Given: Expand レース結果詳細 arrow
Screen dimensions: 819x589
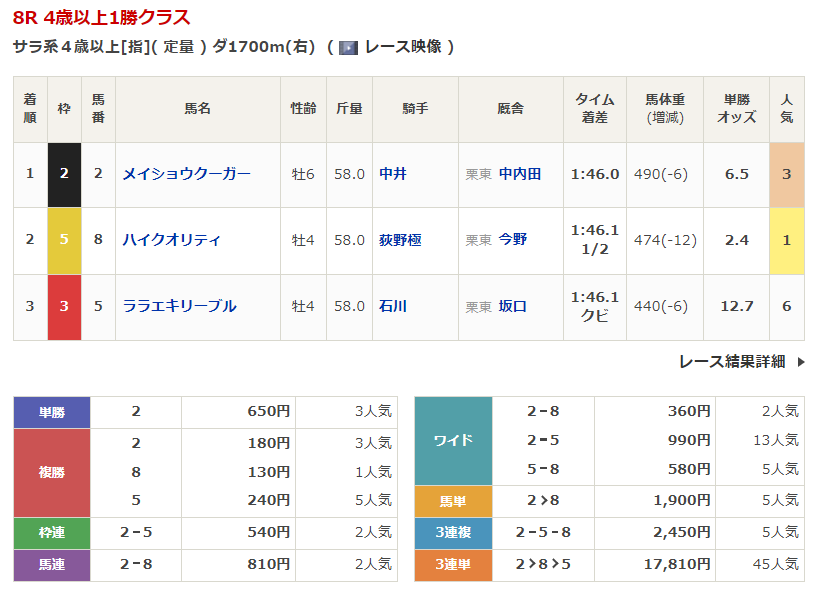Looking at the screenshot, I should 800,362.
